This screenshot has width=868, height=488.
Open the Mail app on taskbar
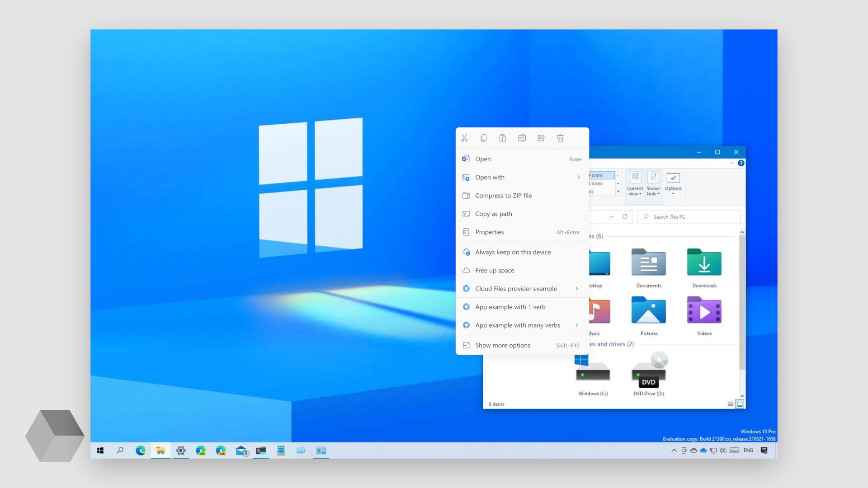pos(241,450)
